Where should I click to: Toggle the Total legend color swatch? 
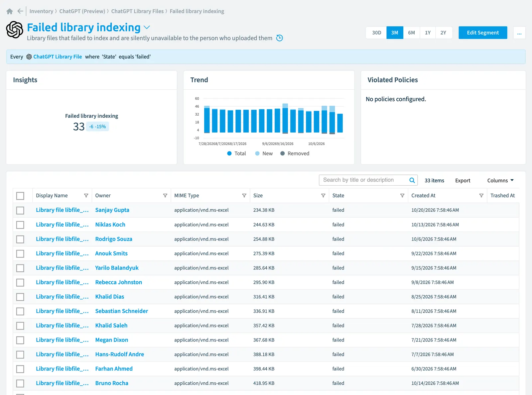pos(229,153)
